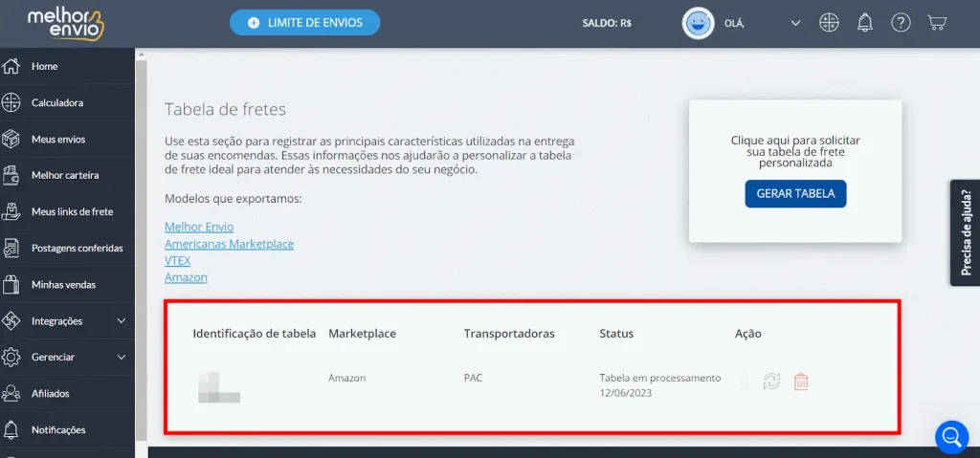Open the Amazon model link
Image resolution: width=980 pixels, height=458 pixels.
(186, 276)
